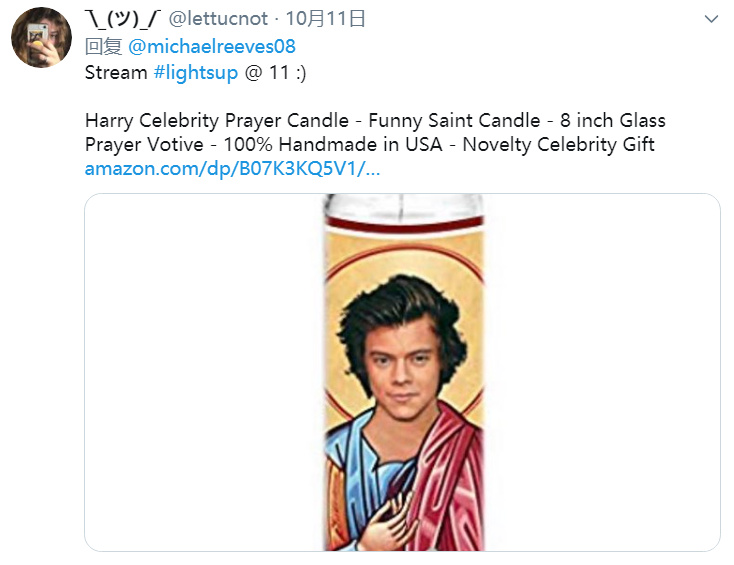
Task: Click blank card area left of candle
Action: [205, 372]
